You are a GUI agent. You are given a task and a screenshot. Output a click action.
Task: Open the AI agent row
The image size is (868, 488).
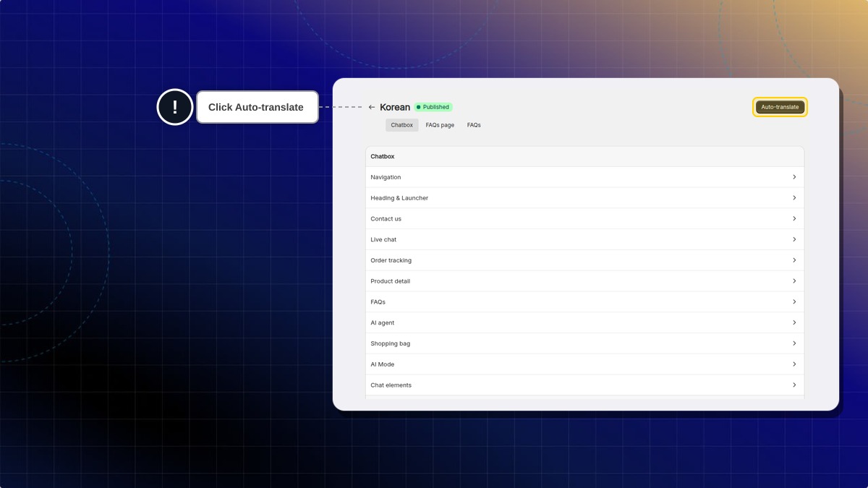pyautogui.click(x=584, y=322)
